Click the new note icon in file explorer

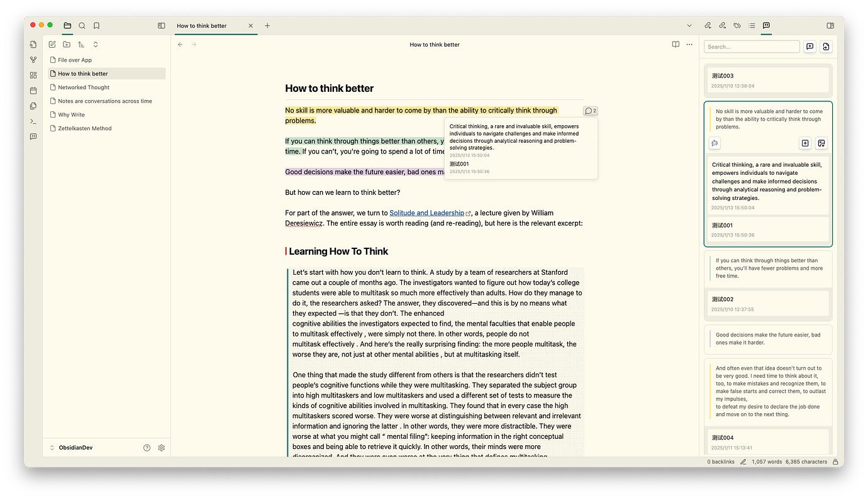click(x=52, y=45)
